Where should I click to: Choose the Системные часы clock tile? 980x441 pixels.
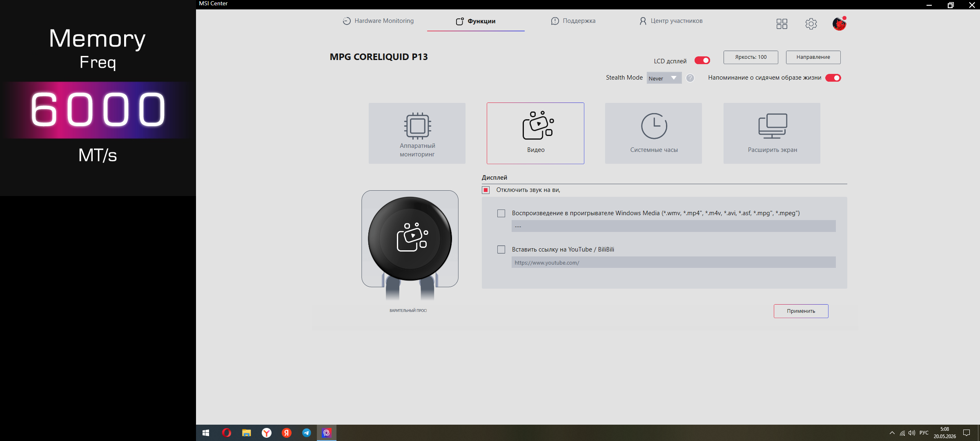(x=653, y=133)
